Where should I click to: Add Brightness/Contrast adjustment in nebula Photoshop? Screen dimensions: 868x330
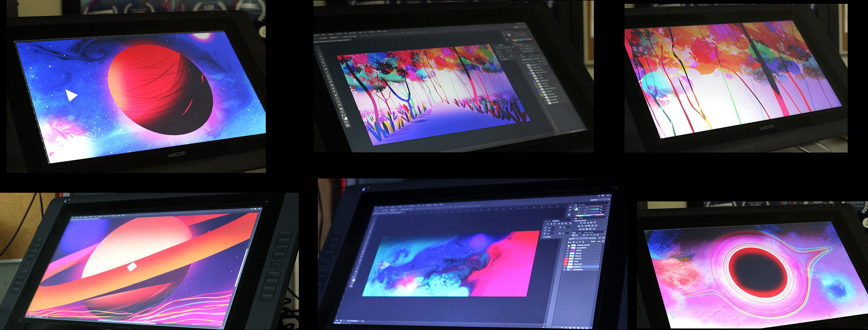[581, 223]
